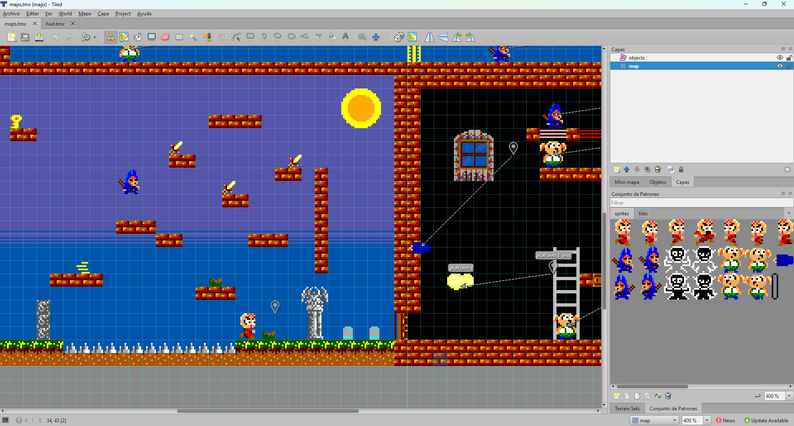Select the Bucket Fill tool
This screenshot has width=794, height=426.
tap(138, 37)
